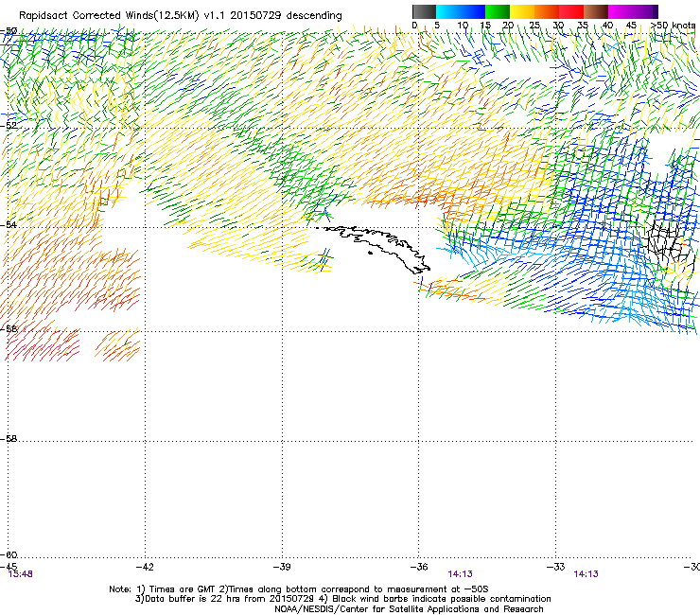Click the magenta legend color band

click(622, 11)
